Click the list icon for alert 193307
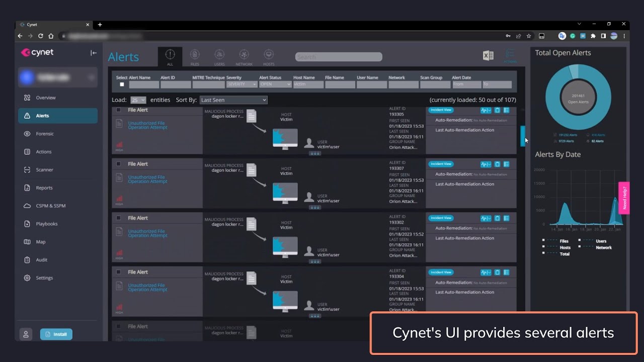This screenshot has width=644, height=362. coord(507,164)
